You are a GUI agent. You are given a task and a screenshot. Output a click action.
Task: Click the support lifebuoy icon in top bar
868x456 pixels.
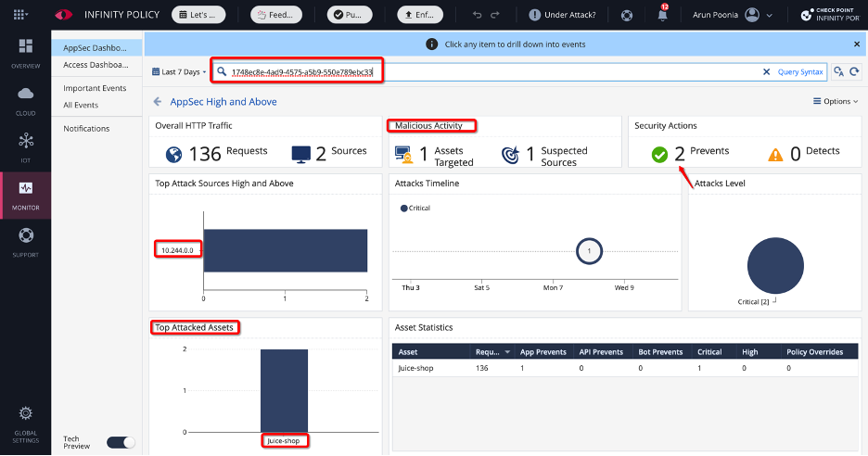pos(627,15)
